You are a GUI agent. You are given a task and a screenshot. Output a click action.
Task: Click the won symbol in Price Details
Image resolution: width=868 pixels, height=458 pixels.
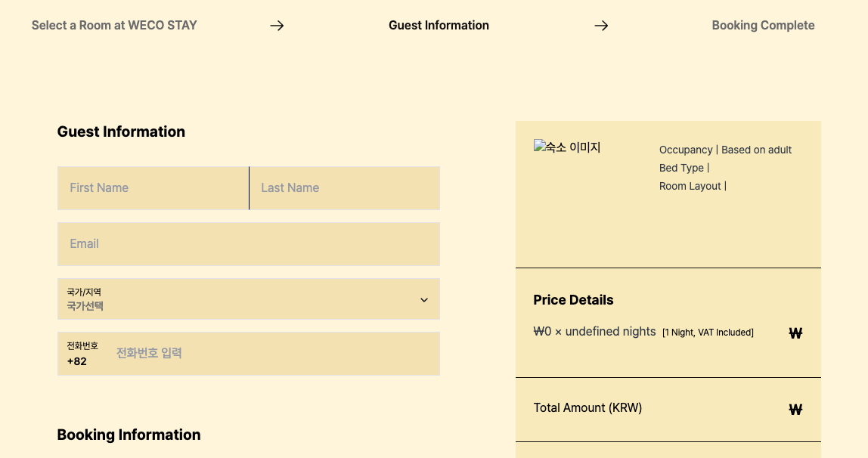(x=795, y=333)
